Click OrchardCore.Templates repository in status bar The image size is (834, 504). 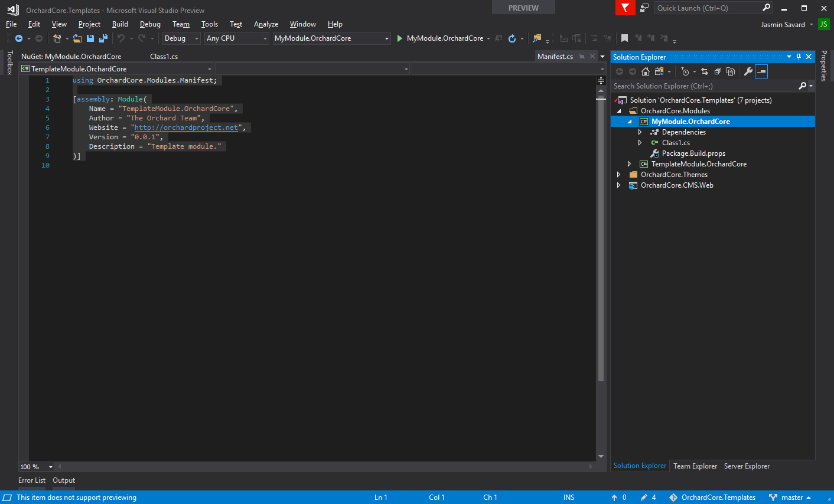point(712,498)
